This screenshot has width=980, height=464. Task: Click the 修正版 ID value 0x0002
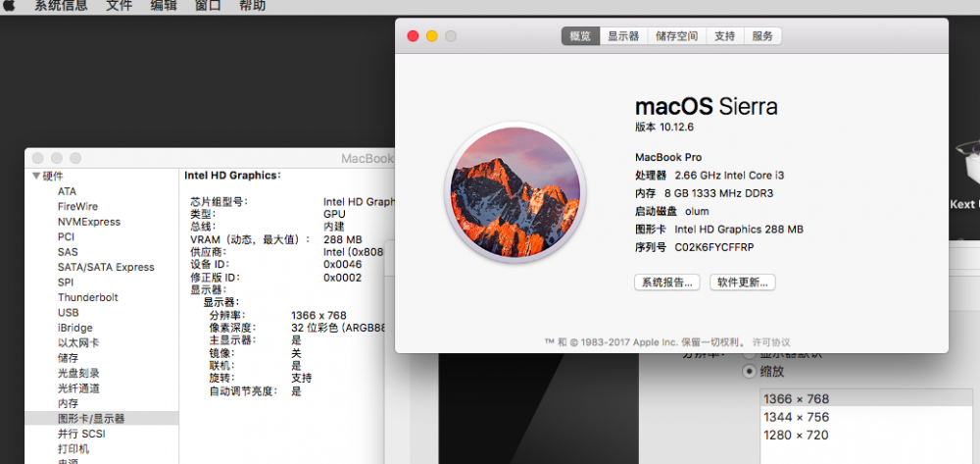click(x=342, y=278)
